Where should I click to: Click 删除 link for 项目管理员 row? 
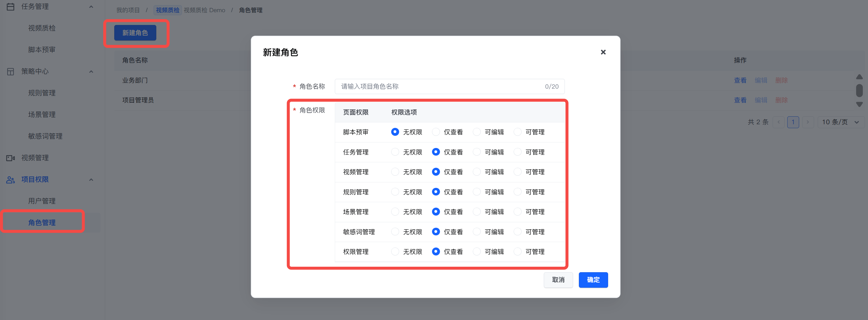(781, 100)
